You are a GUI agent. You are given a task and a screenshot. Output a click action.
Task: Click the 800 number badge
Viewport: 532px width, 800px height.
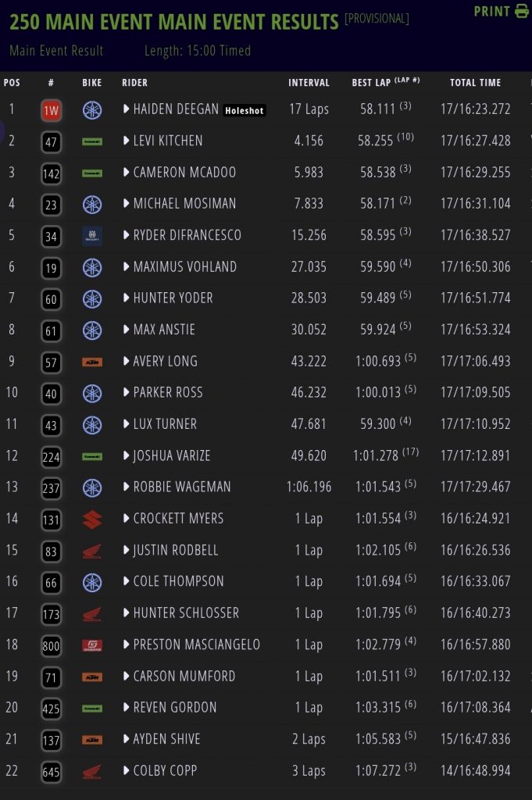(51, 645)
